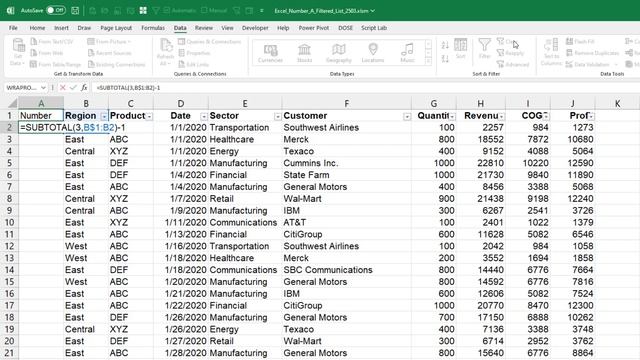
Task: Click Reapply filter icon
Action: click(x=500, y=53)
